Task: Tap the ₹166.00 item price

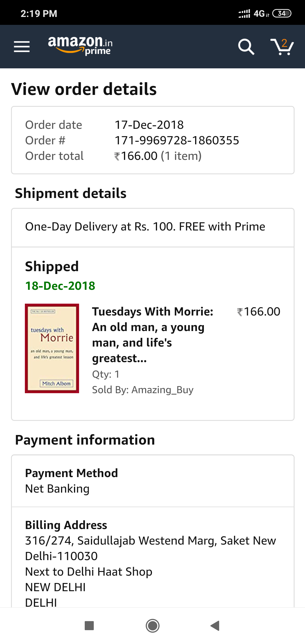Action: coord(258,312)
